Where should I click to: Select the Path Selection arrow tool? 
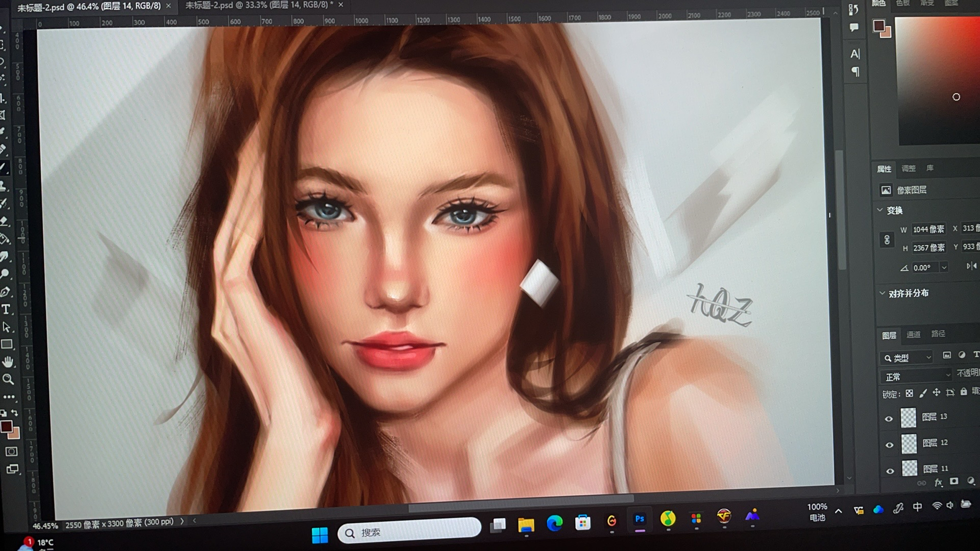point(6,327)
